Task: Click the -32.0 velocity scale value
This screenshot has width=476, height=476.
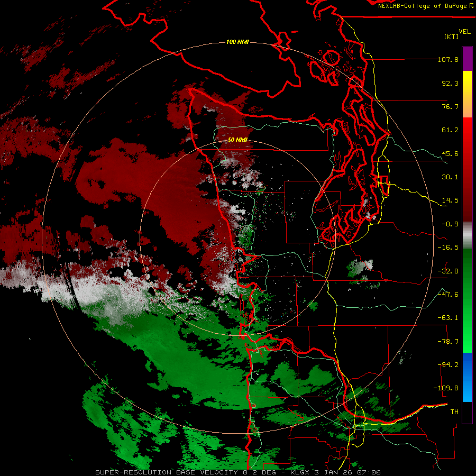Action: [x=448, y=271]
